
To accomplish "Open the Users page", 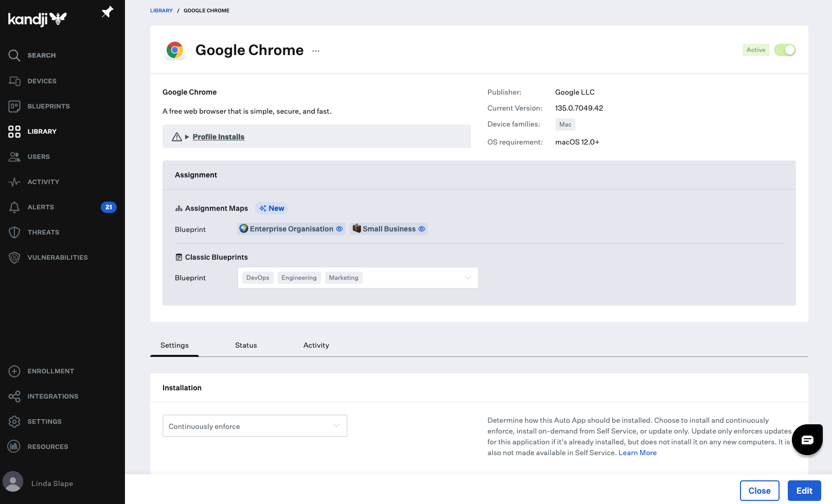I will pos(39,157).
